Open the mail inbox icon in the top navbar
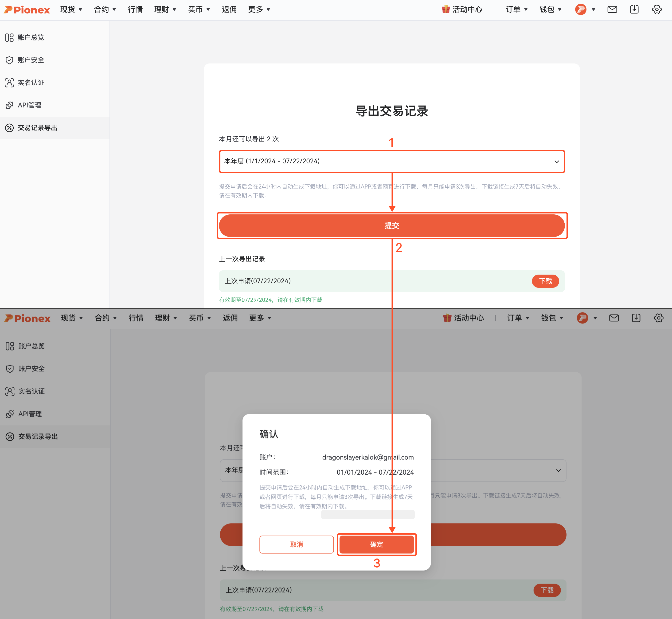Screen dimensions: 672x619 [612, 9]
